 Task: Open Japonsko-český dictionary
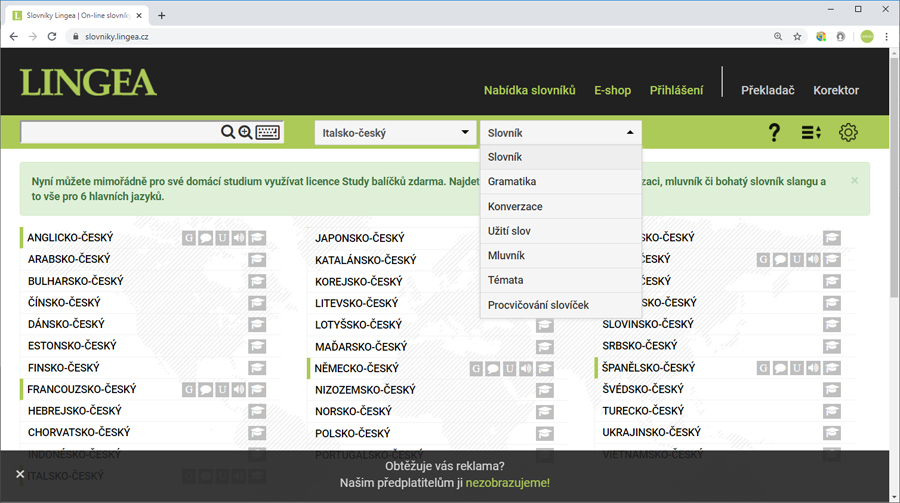[x=359, y=238]
